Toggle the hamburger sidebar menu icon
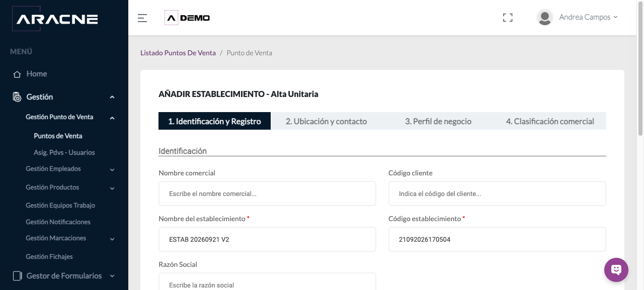 [142, 18]
